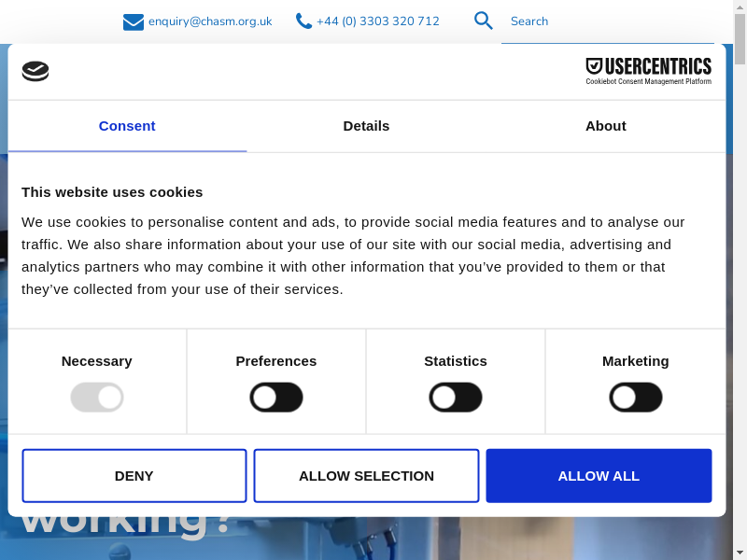The image size is (747, 560).
Task: Click the +44 (0) 3303 320 712 phone link
Action: [377, 21]
